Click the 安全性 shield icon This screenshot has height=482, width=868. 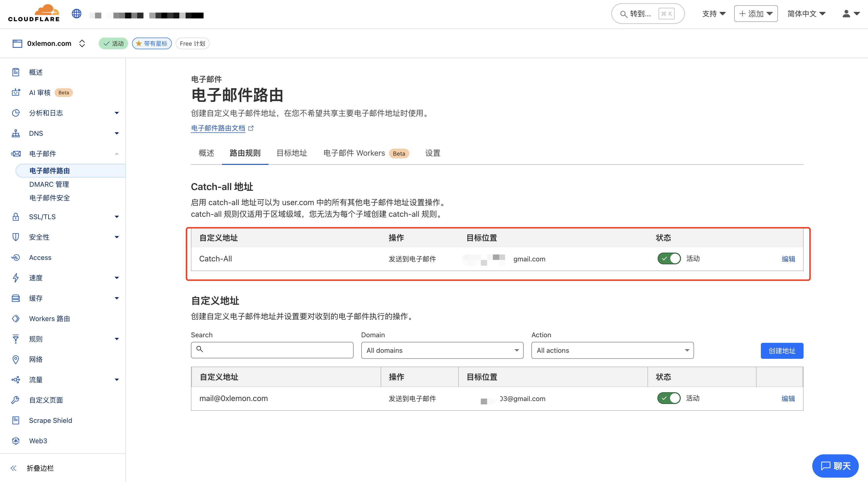[x=16, y=237]
